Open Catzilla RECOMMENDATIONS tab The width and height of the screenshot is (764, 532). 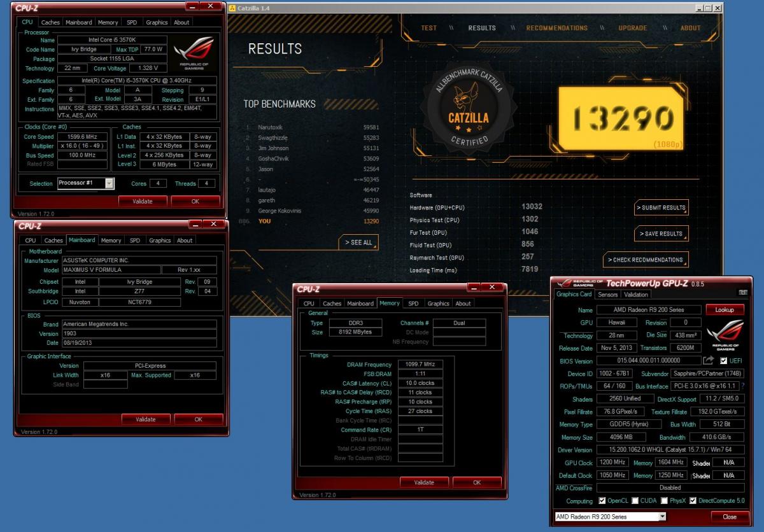(557, 28)
